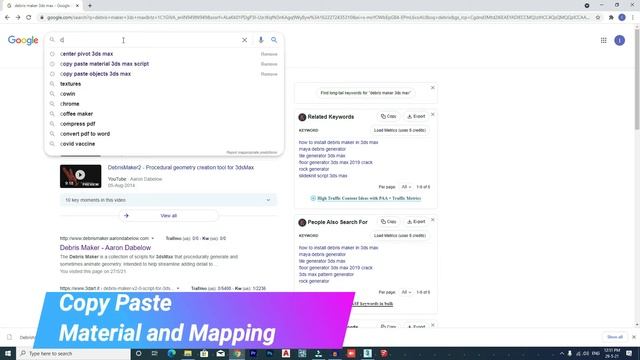Open the Debris Maker - Aaron Dabelow result
Image resolution: width=640 pixels, height=360 pixels.
point(105,248)
